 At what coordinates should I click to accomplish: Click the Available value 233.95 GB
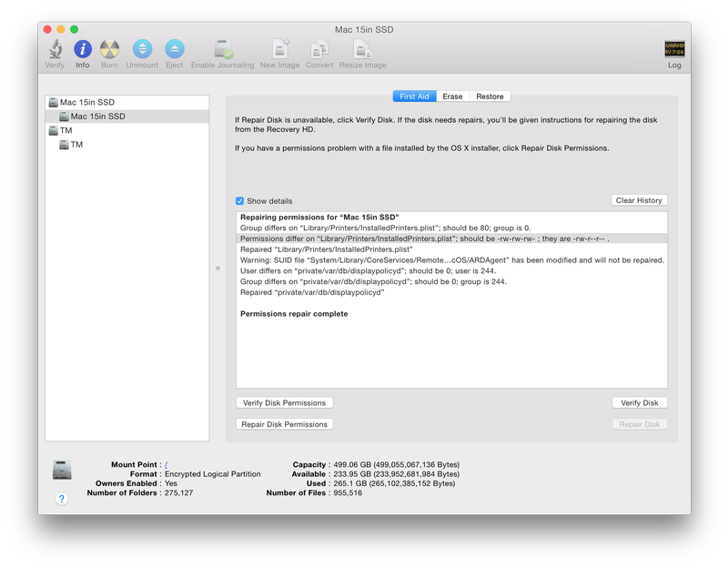click(397, 474)
